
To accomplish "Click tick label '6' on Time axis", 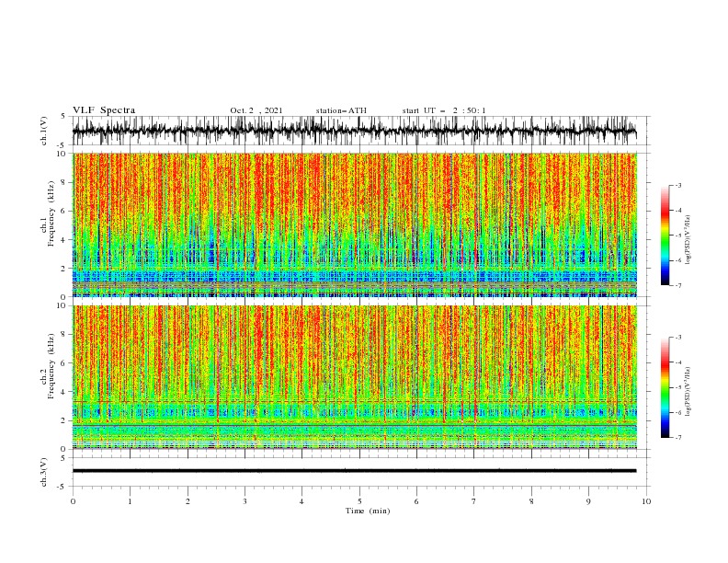I will [x=416, y=501].
